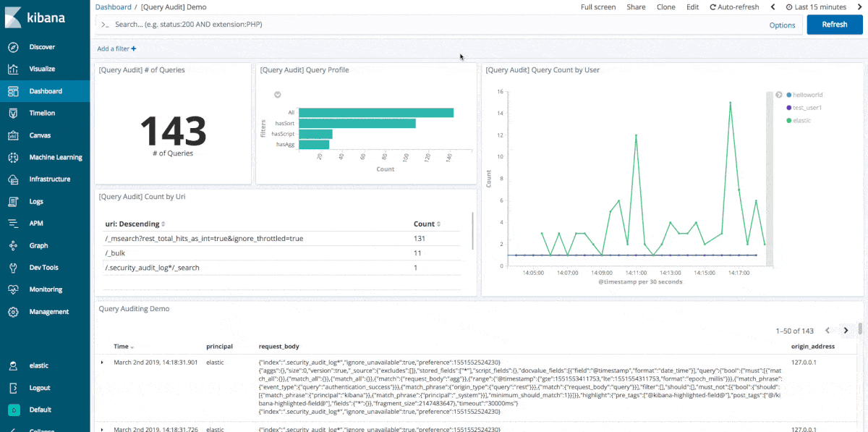Click Clone in the top menu
This screenshot has width=868, height=432.
(x=665, y=7)
